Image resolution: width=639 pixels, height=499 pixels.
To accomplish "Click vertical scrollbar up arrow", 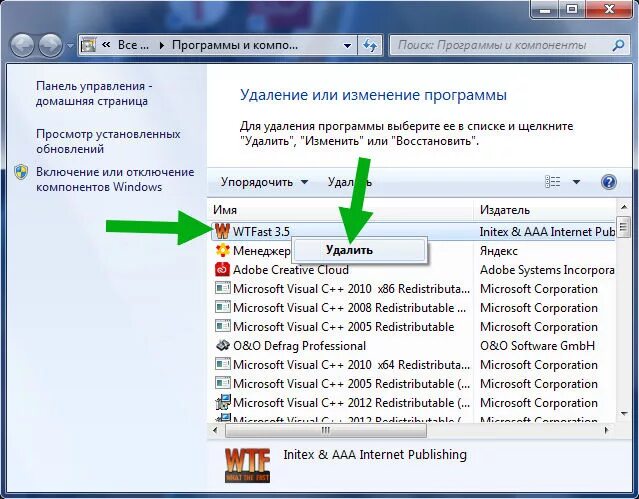I will coord(624,208).
